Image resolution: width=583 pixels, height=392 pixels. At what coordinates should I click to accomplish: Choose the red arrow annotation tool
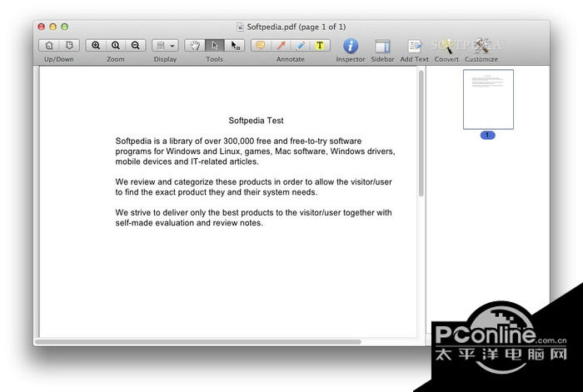(x=281, y=45)
